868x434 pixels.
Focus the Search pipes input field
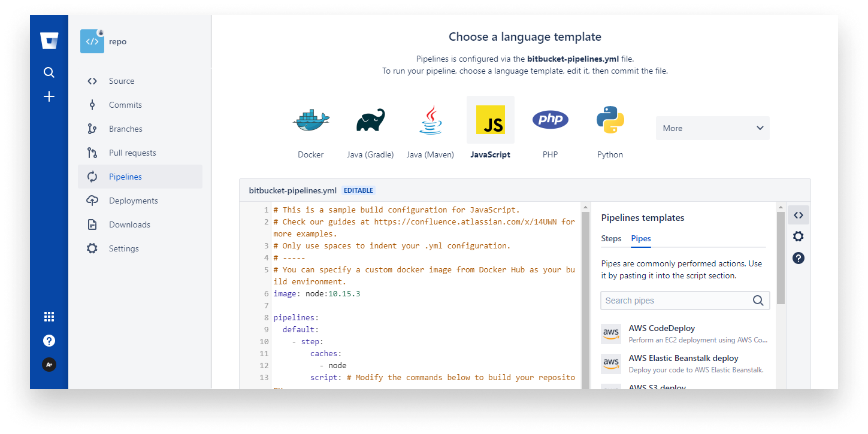(x=685, y=301)
